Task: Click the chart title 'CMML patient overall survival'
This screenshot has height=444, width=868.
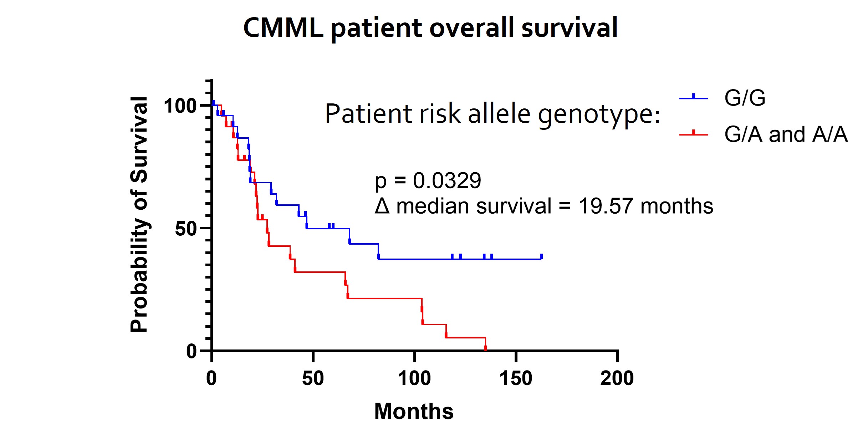Action: point(430,28)
